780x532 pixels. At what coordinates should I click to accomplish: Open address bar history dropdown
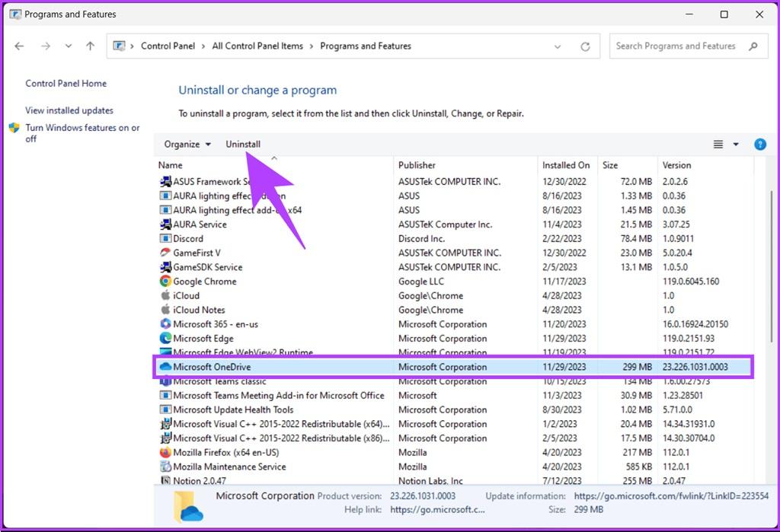tap(558, 46)
